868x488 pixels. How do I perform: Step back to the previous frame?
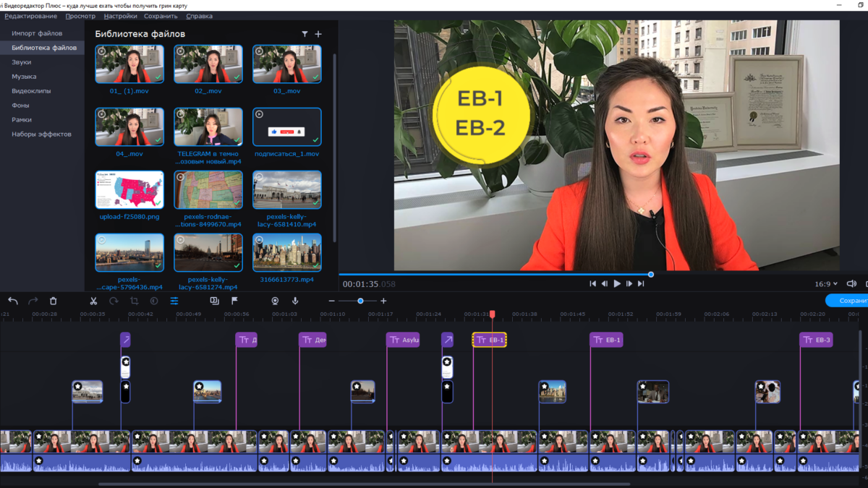point(605,284)
